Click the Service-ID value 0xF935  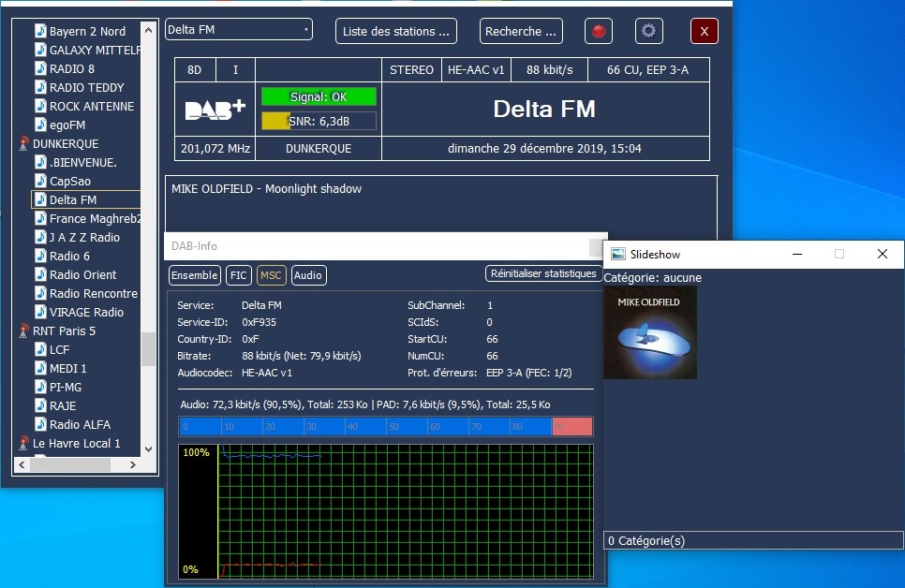(x=259, y=322)
